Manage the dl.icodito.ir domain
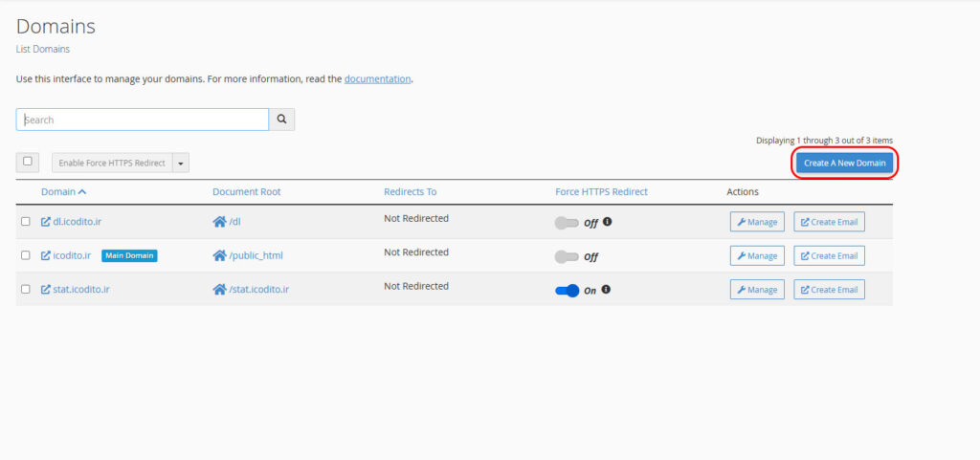This screenshot has width=980, height=460. point(757,222)
